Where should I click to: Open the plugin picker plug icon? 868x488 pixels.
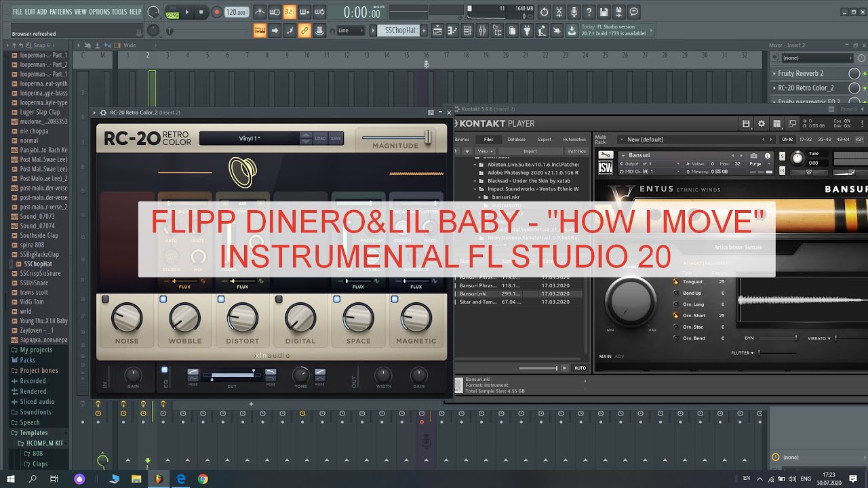pos(527,30)
